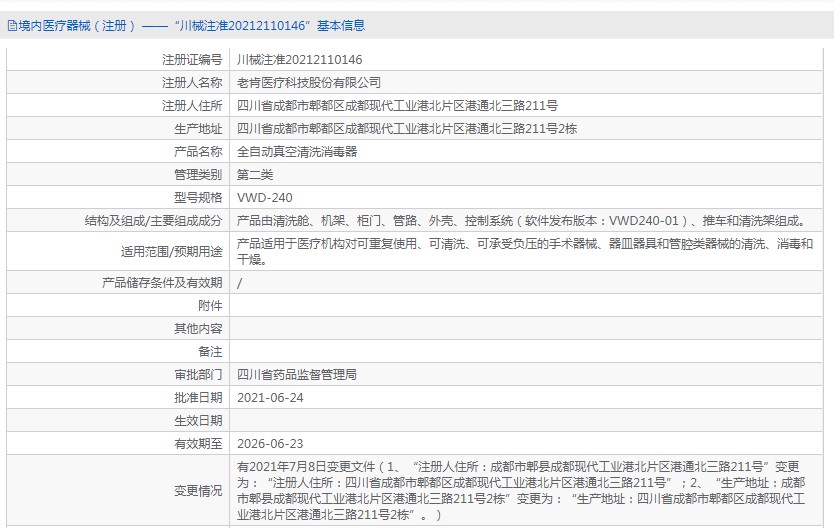Select registration number value 川械注准20212110146
The width and height of the screenshot is (834, 528).
(x=299, y=60)
